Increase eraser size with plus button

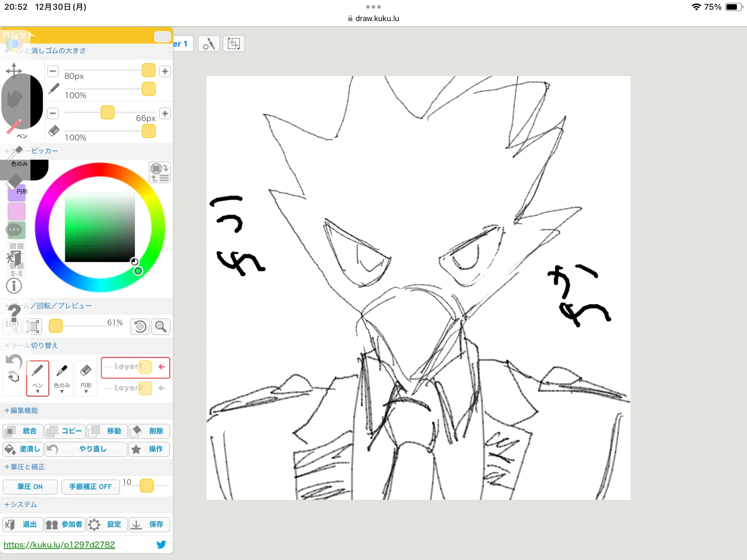165,113
